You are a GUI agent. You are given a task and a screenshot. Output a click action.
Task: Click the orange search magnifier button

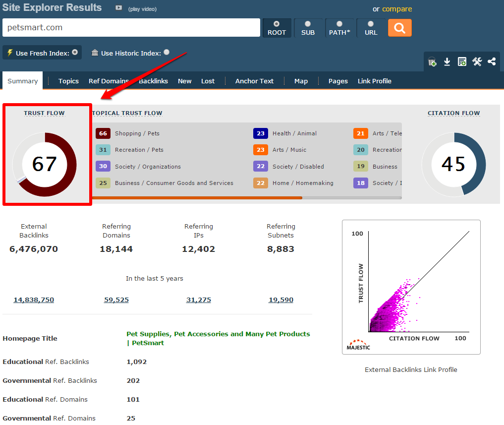click(399, 28)
